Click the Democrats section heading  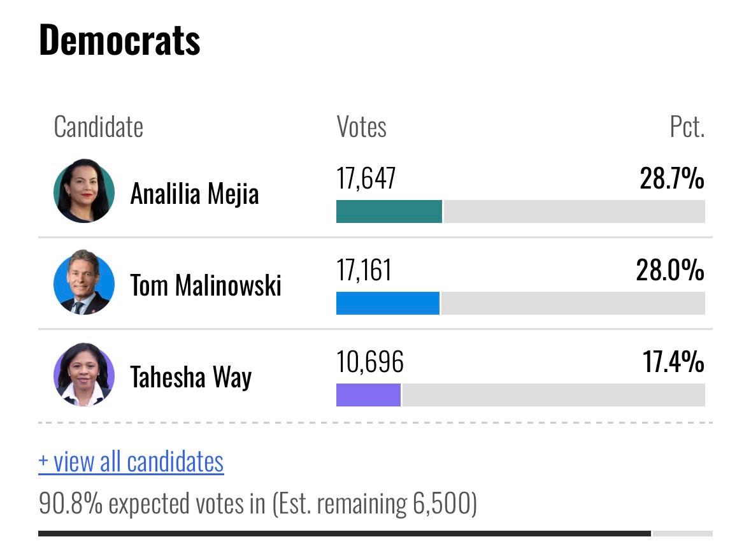point(120,39)
